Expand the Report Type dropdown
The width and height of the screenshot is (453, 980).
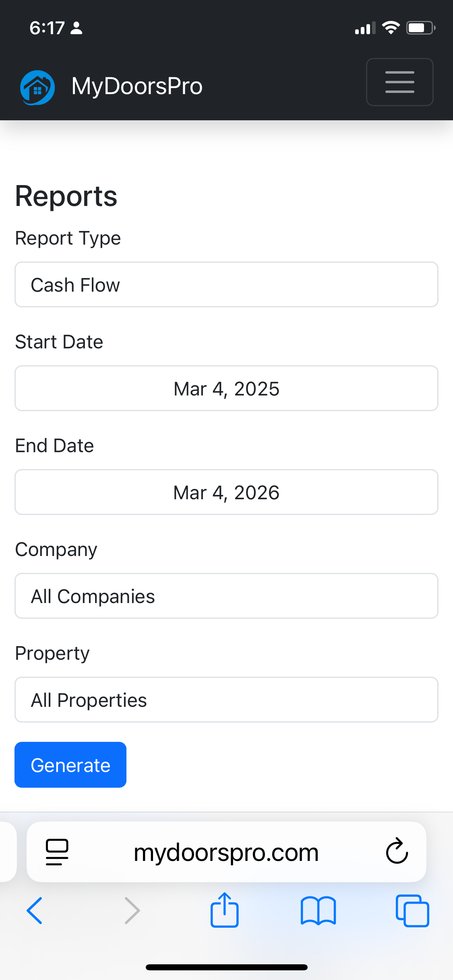point(226,285)
